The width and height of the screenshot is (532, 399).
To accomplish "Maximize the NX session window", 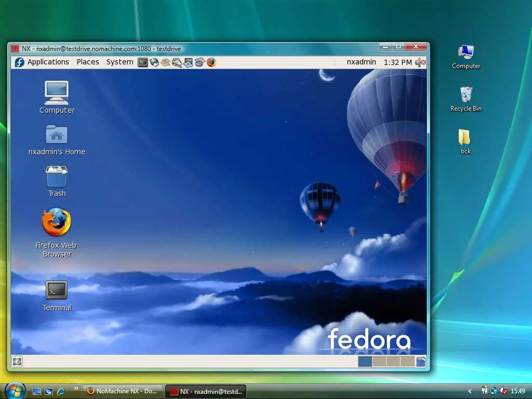I will 398,46.
